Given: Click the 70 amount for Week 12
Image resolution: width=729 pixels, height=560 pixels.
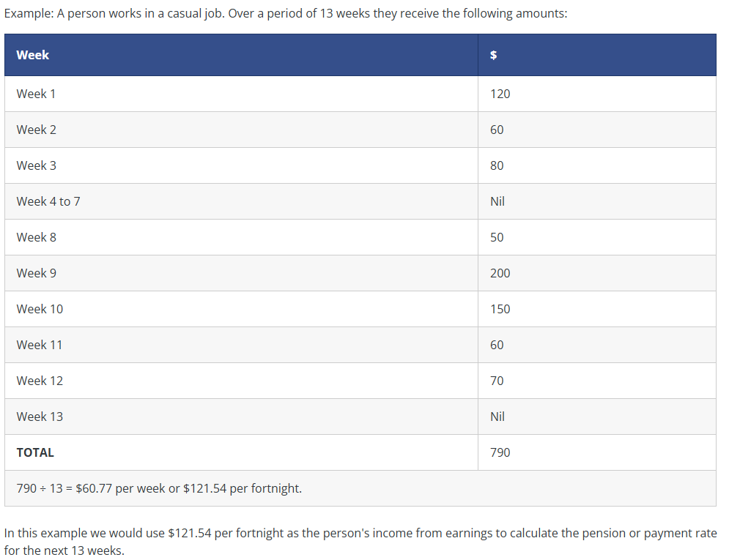Looking at the screenshot, I should point(497,381).
